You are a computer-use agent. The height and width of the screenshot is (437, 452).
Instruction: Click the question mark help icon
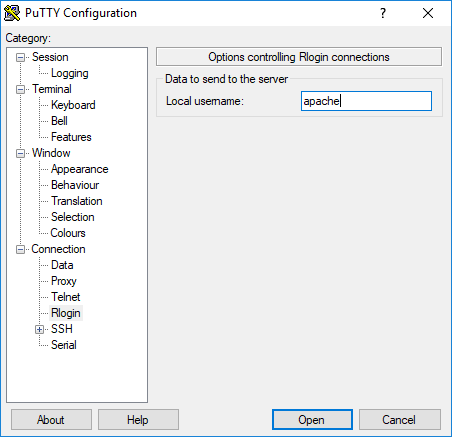383,13
